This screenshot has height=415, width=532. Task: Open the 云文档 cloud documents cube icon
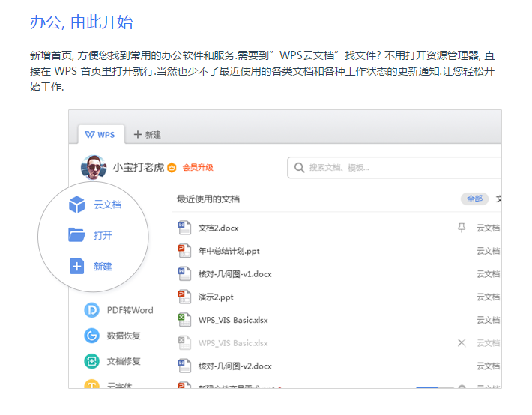(76, 205)
